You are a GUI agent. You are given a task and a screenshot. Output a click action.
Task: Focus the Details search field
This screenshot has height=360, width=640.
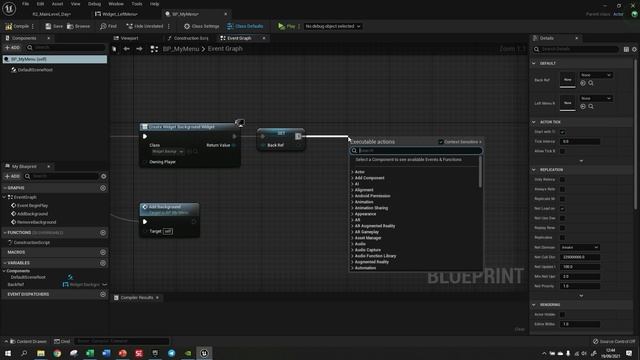click(x=576, y=49)
